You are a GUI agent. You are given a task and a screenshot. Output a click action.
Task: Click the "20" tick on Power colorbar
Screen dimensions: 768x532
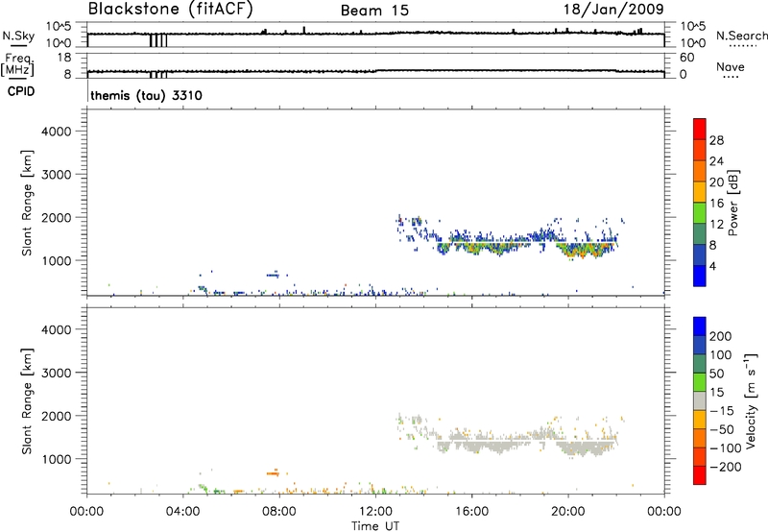(716, 182)
